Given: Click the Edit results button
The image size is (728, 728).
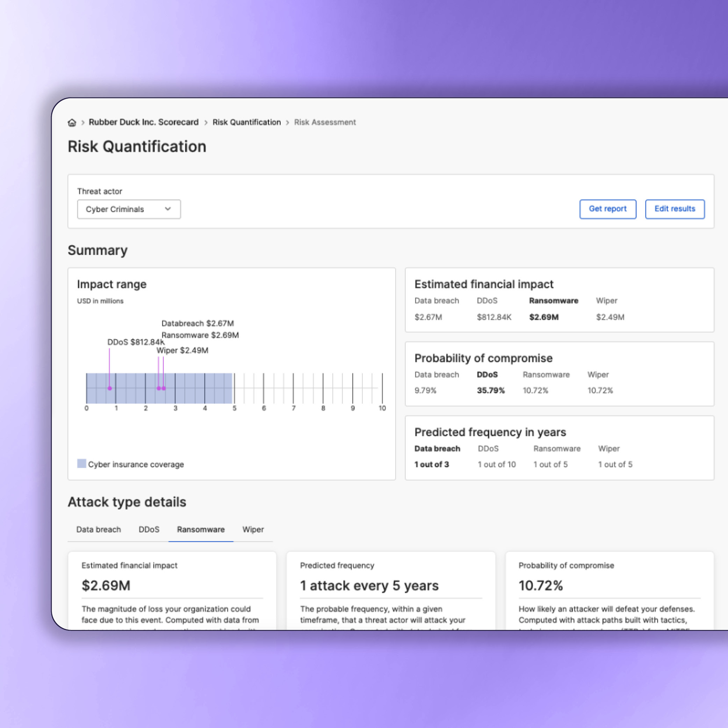Looking at the screenshot, I should click(675, 209).
